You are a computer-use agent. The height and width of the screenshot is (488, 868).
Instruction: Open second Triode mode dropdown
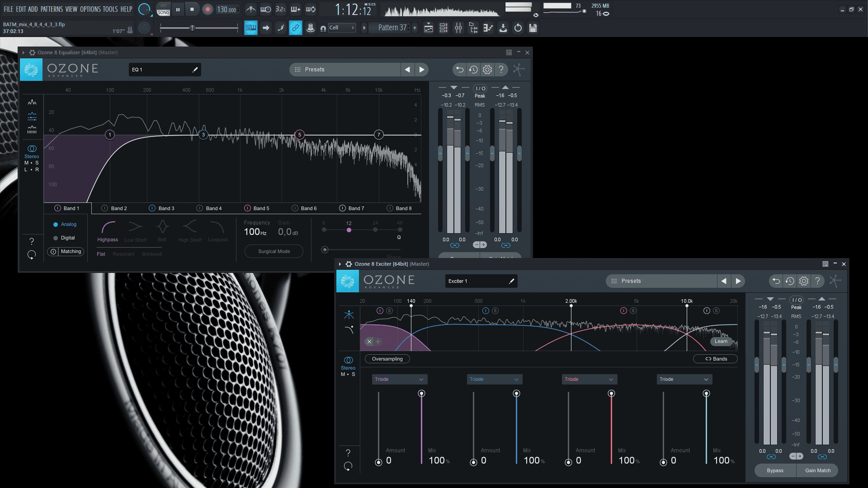point(494,379)
